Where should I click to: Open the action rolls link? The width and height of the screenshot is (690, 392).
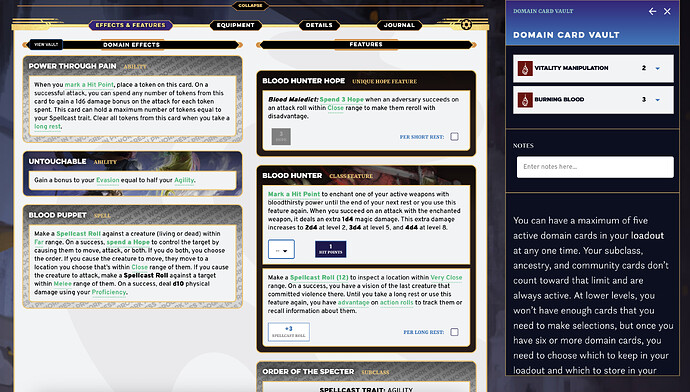click(x=396, y=303)
